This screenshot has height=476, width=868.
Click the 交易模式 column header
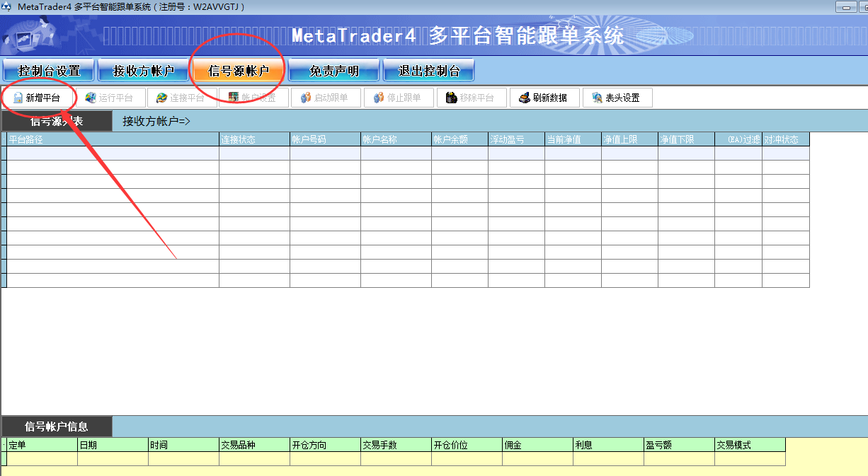[x=750, y=445]
